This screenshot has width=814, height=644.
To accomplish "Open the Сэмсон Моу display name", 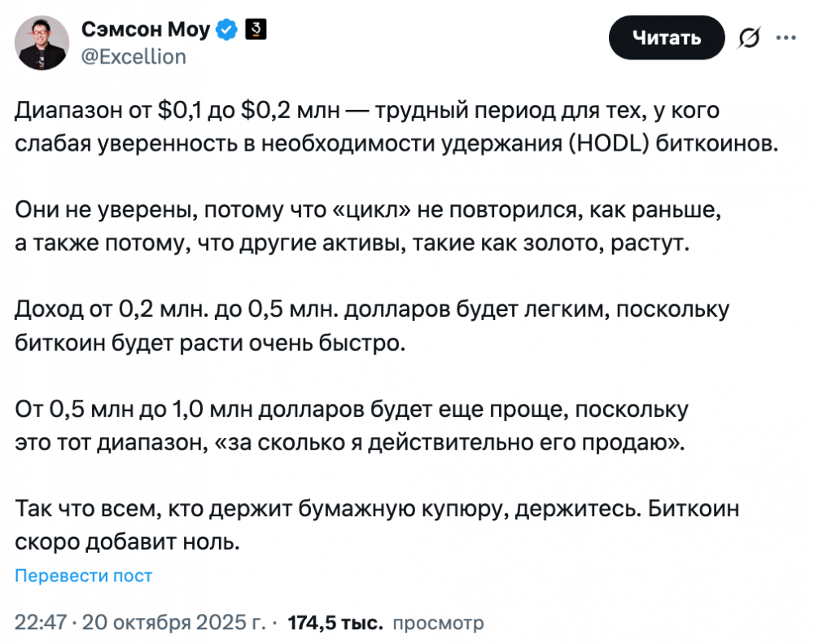I will [x=145, y=30].
